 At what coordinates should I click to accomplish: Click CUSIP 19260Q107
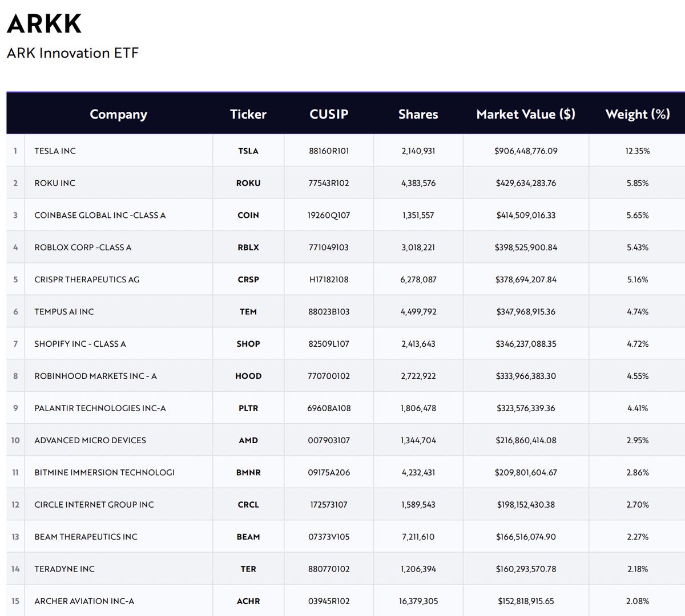[329, 215]
